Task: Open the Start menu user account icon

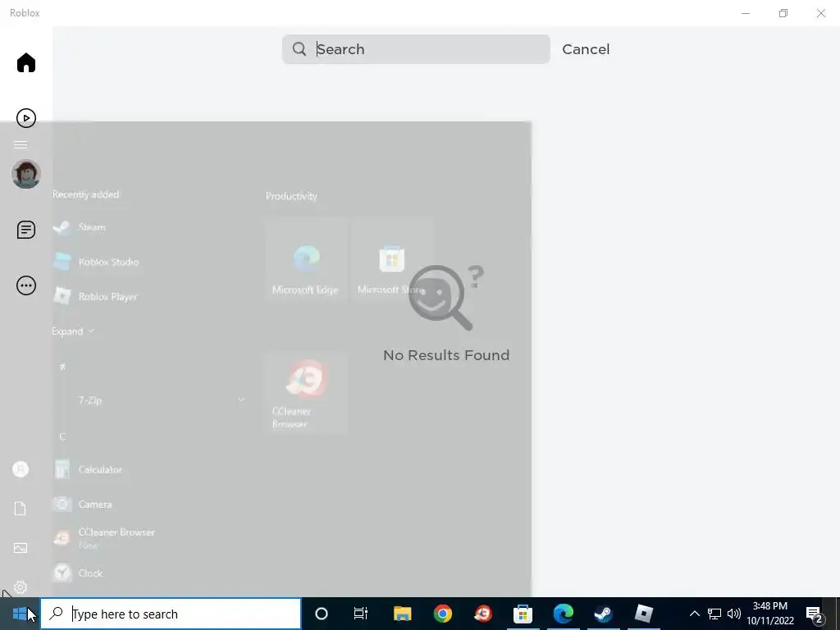Action: point(21,469)
